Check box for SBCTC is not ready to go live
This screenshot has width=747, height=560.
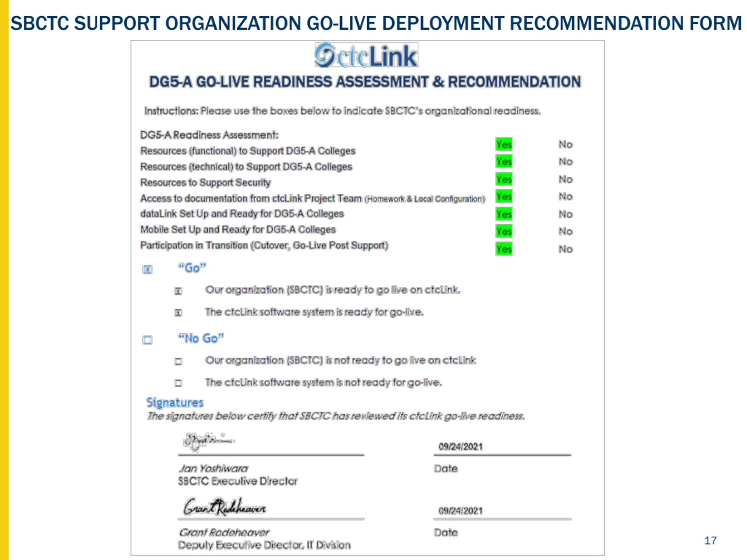click(178, 361)
